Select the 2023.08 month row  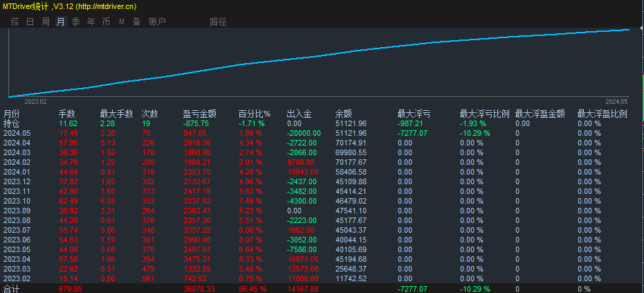pos(322,220)
